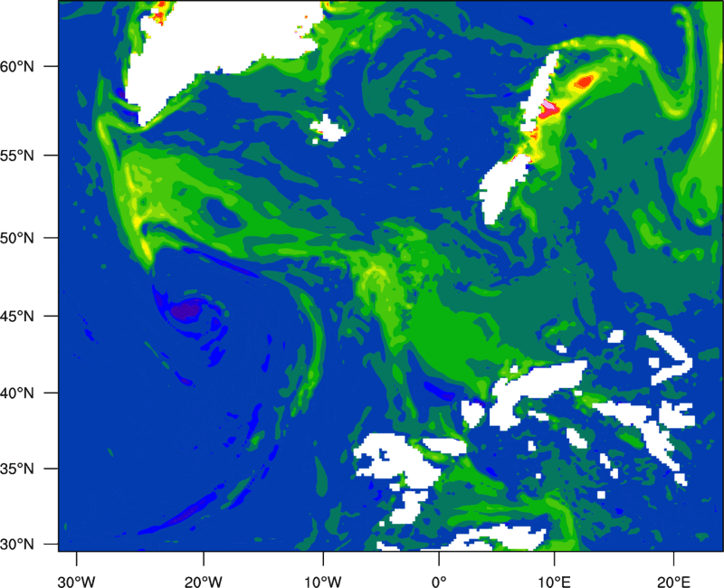
Task: Click the 30°N latitude label
Action: [x=17, y=545]
